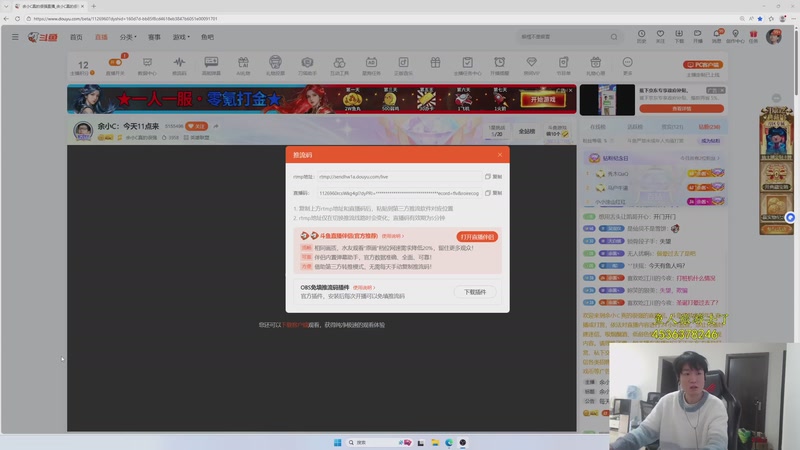
Task: Click the 下载插件 button
Action: pos(474,292)
